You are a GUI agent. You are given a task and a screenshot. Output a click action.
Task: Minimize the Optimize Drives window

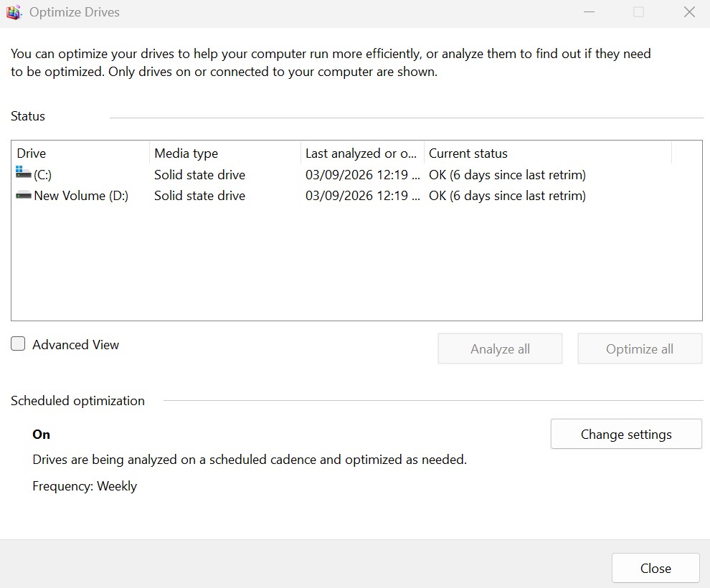click(589, 12)
